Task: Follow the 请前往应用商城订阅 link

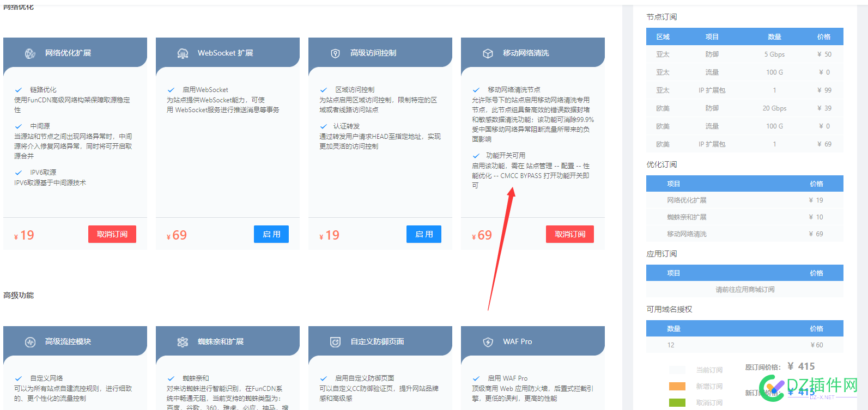Action: 745,290
